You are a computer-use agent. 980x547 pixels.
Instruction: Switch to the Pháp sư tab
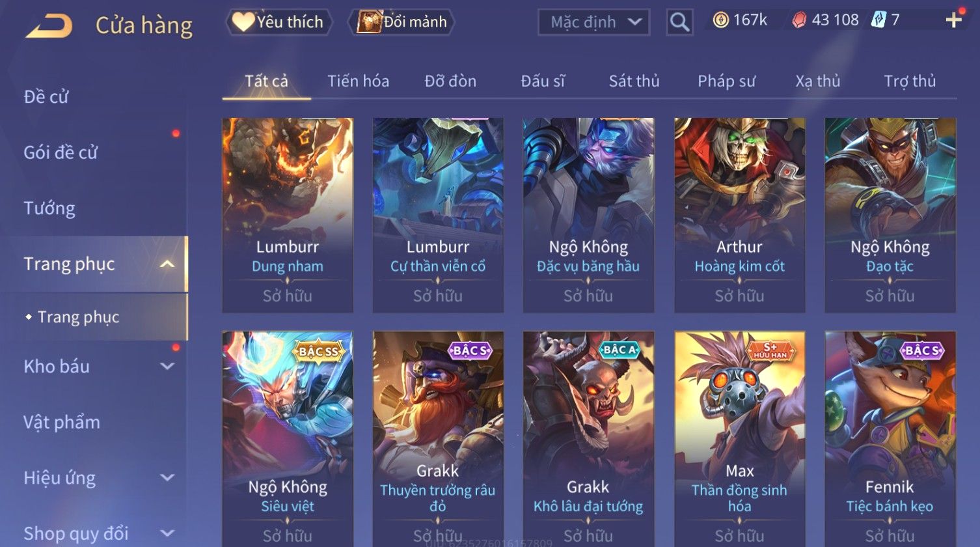[726, 81]
